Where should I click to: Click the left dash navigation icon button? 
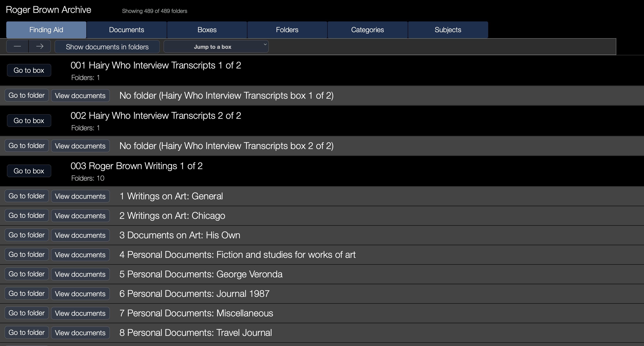(17, 46)
